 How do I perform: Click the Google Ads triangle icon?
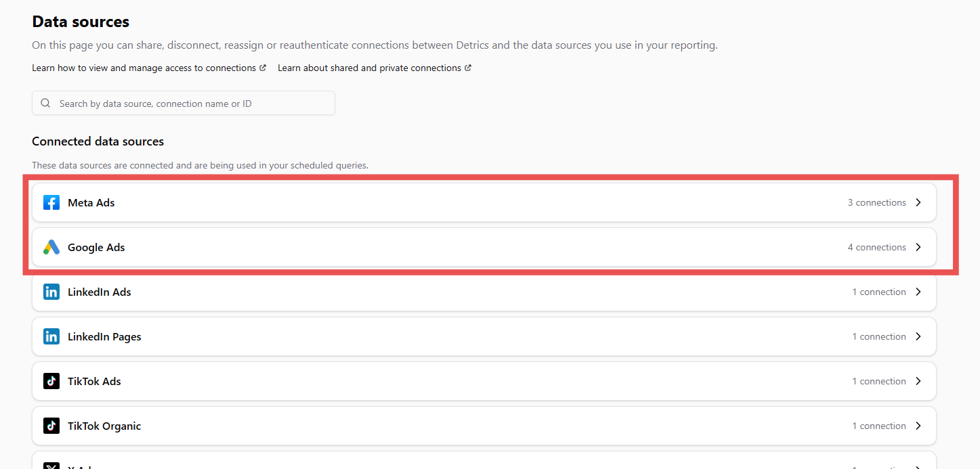coord(51,247)
